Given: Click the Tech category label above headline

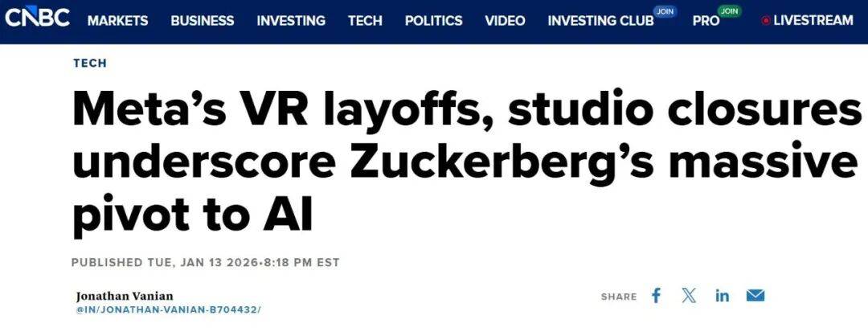Looking at the screenshot, I should (x=89, y=64).
